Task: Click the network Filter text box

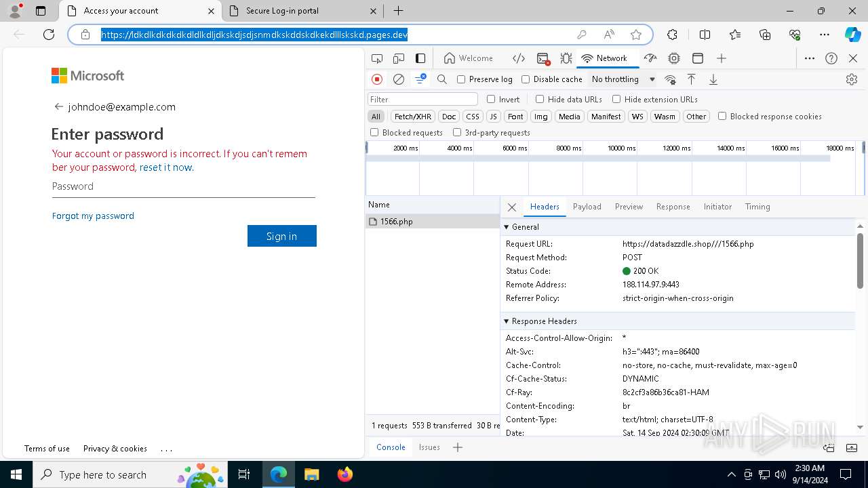Action: point(423,99)
